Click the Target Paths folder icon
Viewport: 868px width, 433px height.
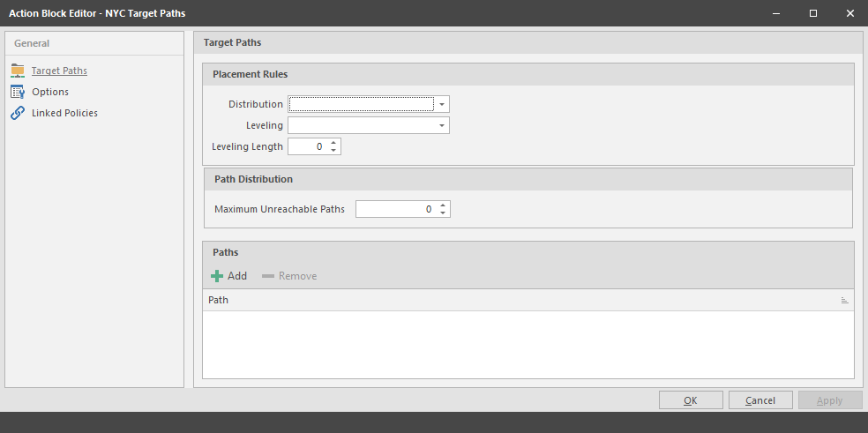pyautogui.click(x=18, y=71)
